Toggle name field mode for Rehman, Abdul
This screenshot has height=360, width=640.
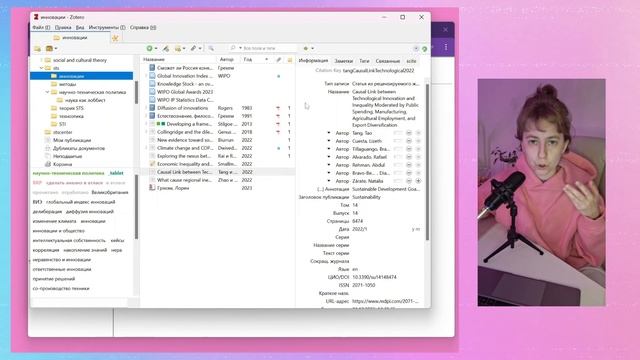[x=398, y=165]
